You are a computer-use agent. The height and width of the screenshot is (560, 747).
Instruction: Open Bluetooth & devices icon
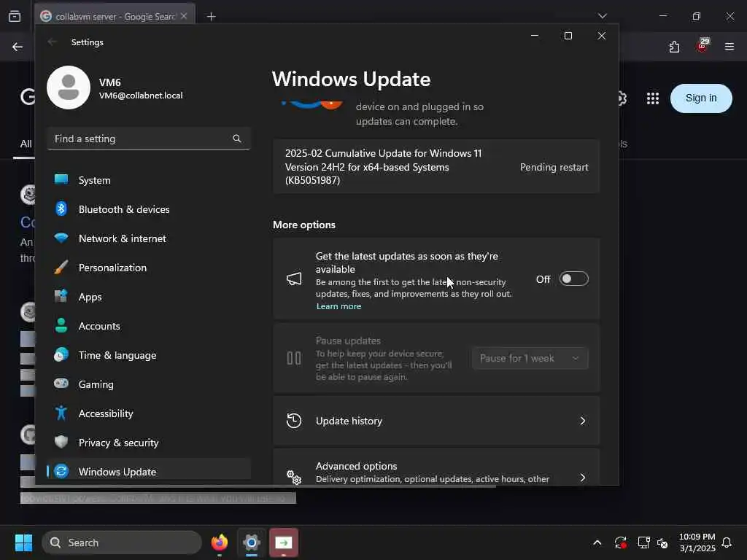pyautogui.click(x=61, y=209)
